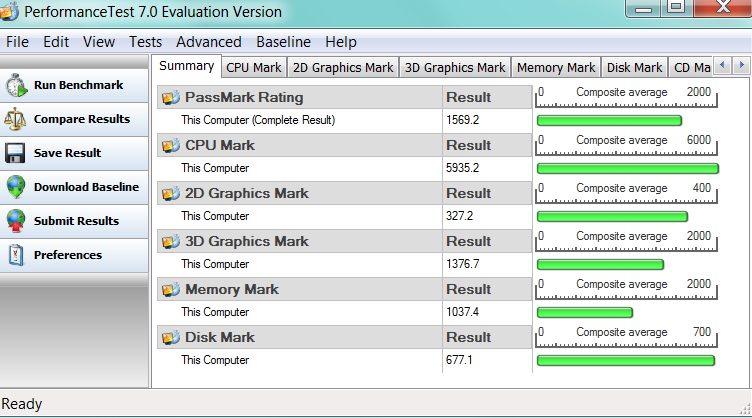Click the PassMark Rating header icon

point(171,97)
